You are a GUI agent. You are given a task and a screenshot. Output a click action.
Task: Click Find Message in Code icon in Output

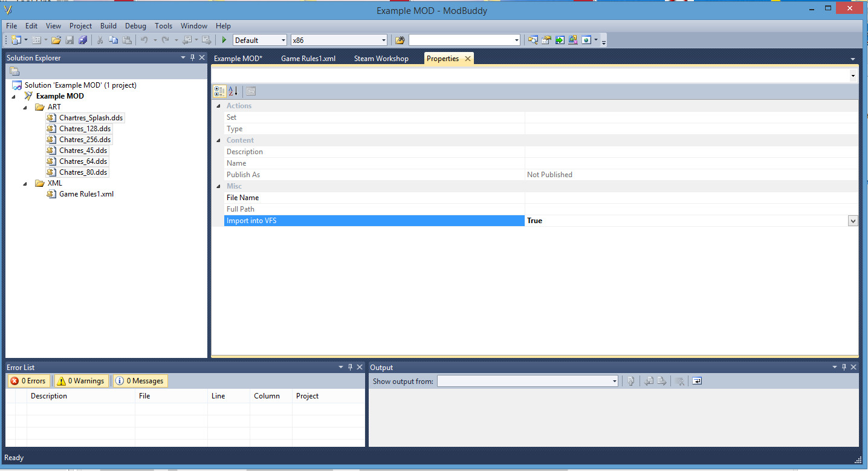pyautogui.click(x=630, y=381)
